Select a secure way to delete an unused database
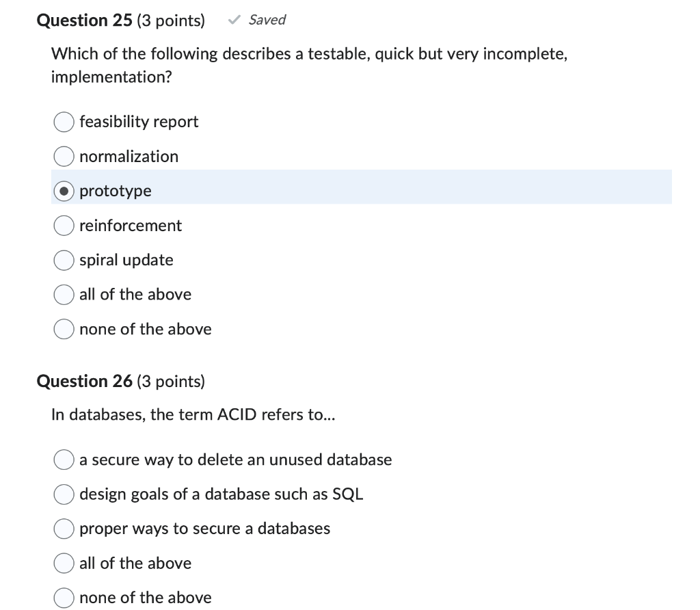The height and width of the screenshot is (610, 700). (x=64, y=460)
